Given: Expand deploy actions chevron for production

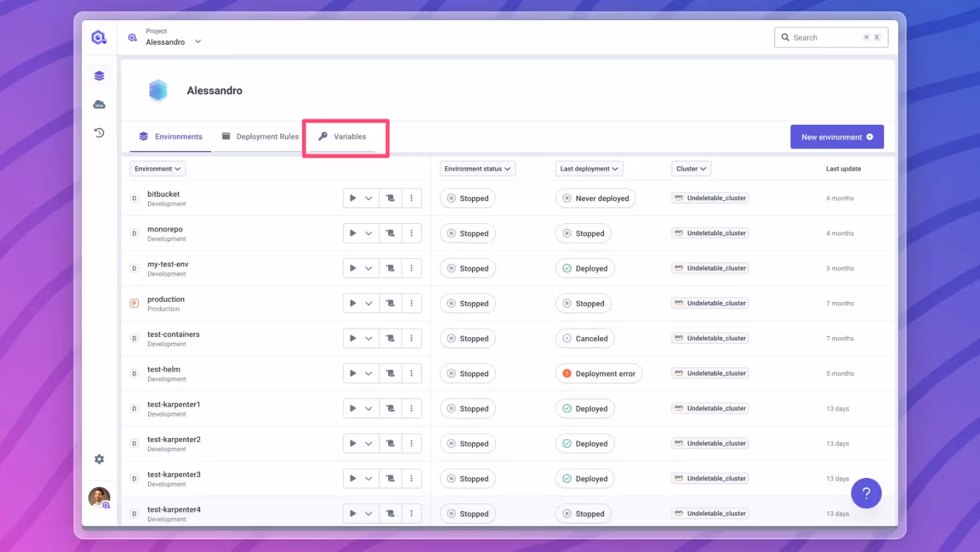Looking at the screenshot, I should point(369,303).
